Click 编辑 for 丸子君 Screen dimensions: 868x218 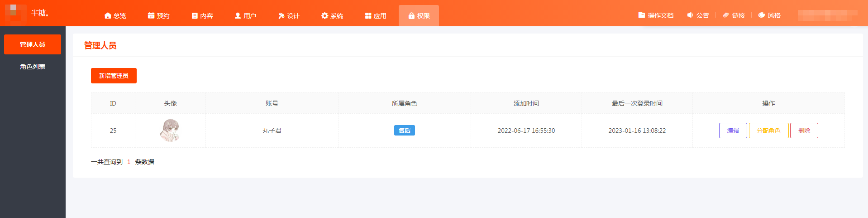tap(733, 131)
